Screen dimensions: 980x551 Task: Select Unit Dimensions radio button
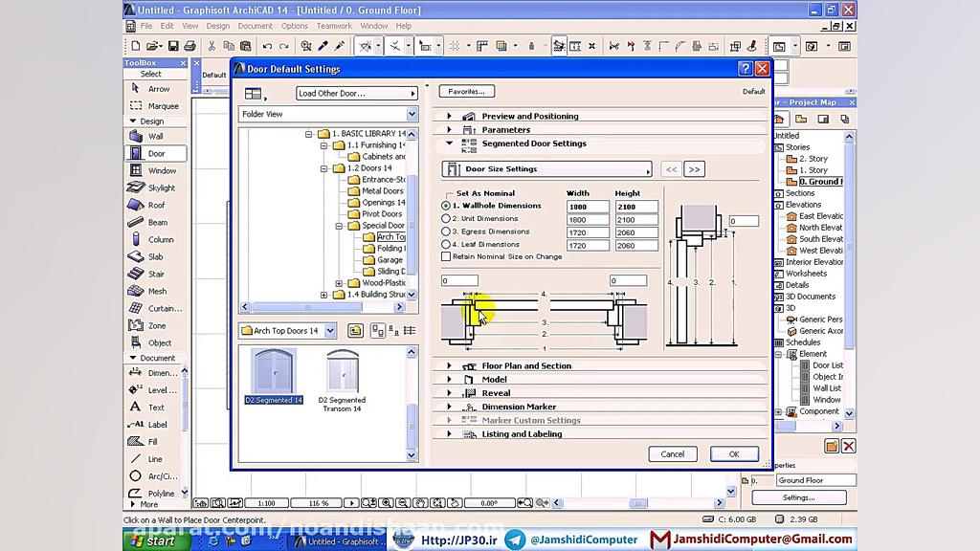pyautogui.click(x=446, y=219)
